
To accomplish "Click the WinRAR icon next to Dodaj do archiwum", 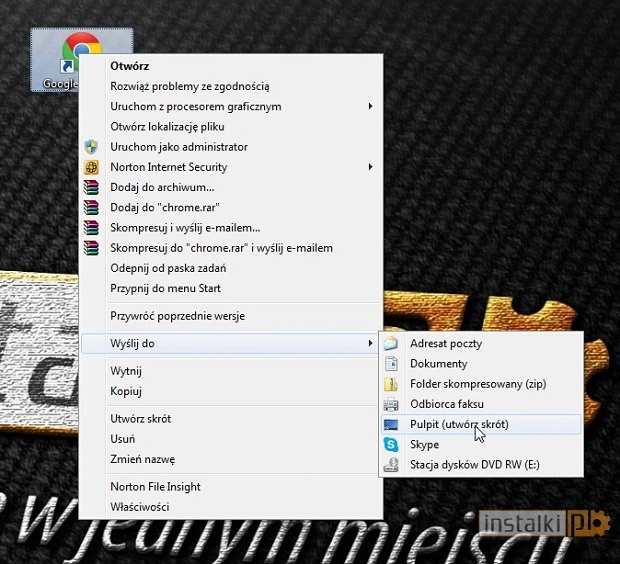I will pyautogui.click(x=92, y=187).
